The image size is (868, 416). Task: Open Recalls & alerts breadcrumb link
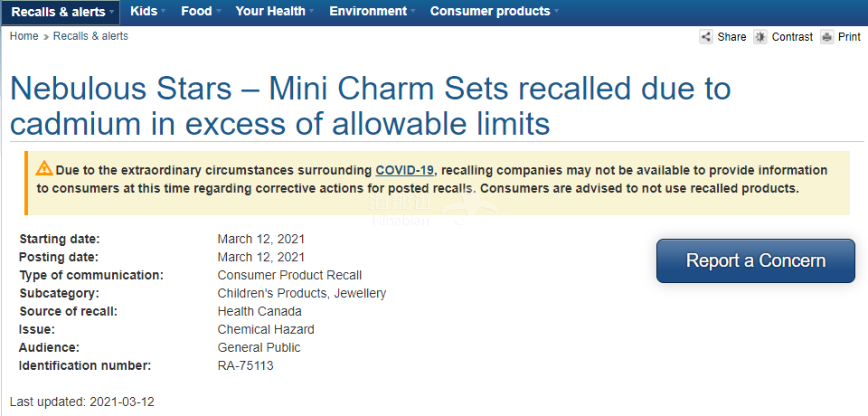click(90, 36)
